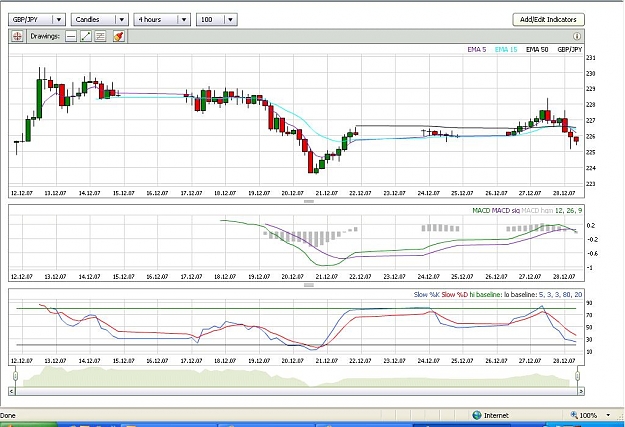Click the hi baseline legend label
The width and height of the screenshot is (625, 427).
click(x=485, y=295)
